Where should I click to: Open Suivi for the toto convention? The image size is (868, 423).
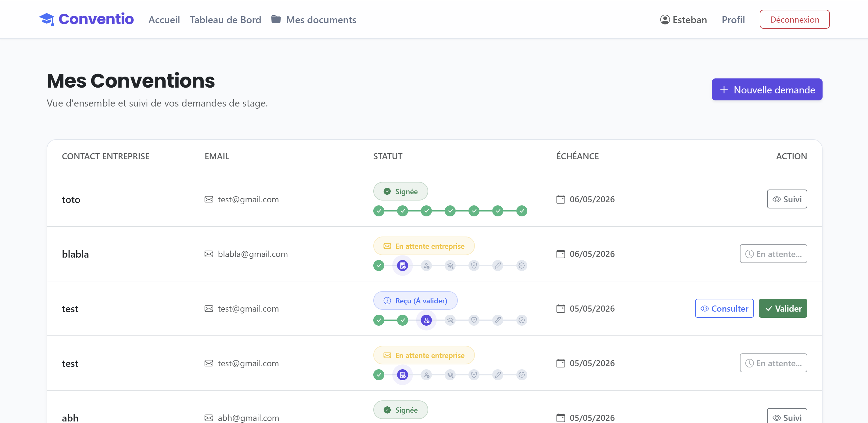787,199
